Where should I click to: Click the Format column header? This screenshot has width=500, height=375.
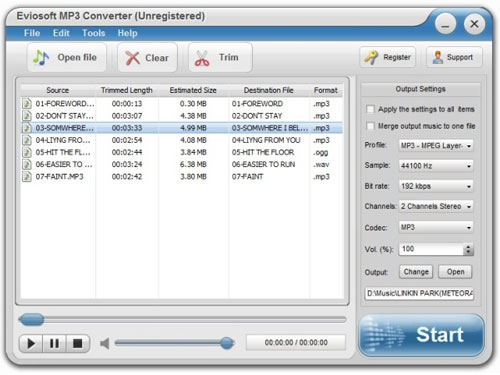coord(326,90)
